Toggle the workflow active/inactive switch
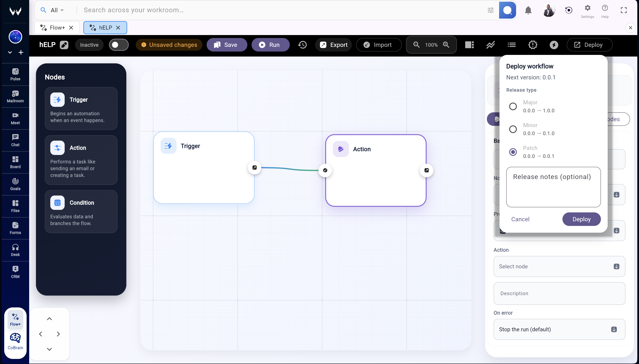 [x=119, y=45]
